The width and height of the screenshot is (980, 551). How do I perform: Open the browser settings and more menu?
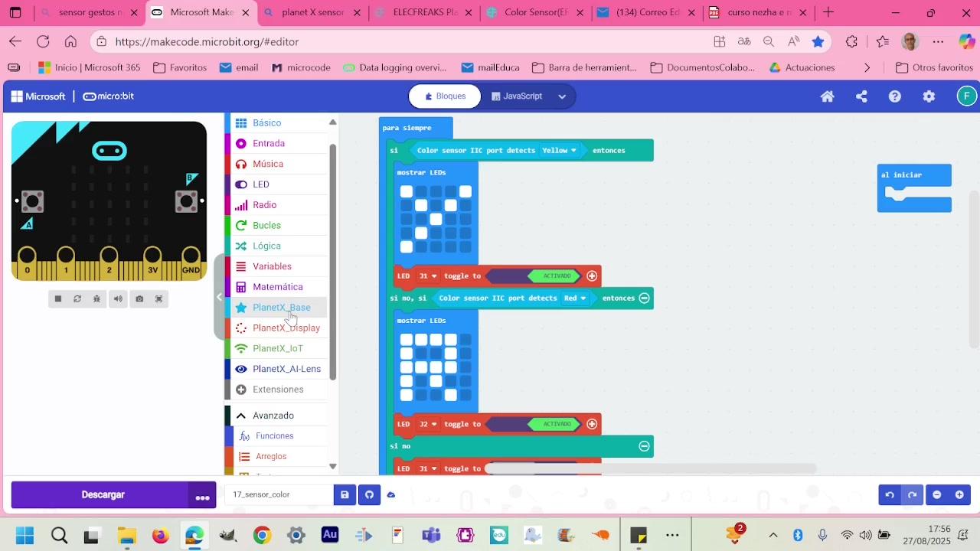(x=939, y=41)
